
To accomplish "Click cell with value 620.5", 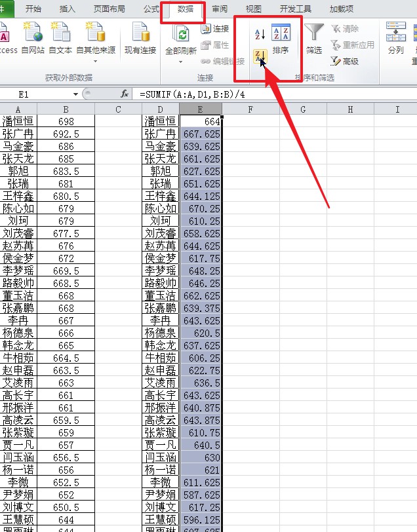I will 201,333.
